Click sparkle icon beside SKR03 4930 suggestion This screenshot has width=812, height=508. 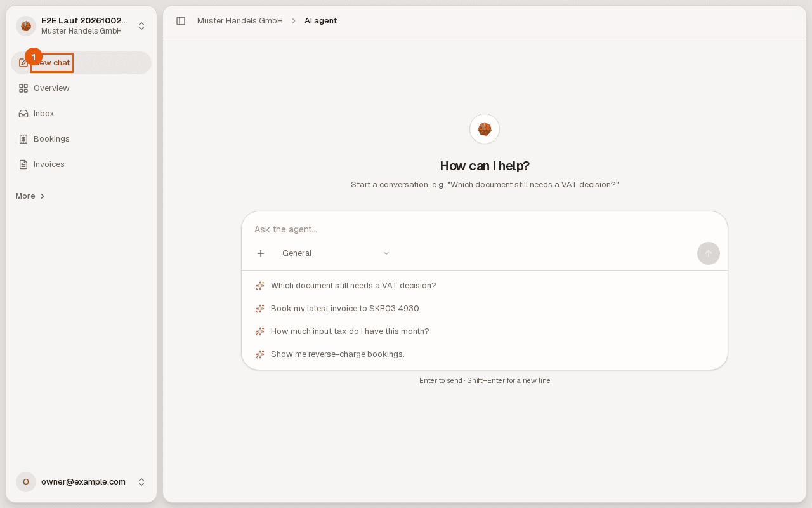pyautogui.click(x=260, y=309)
